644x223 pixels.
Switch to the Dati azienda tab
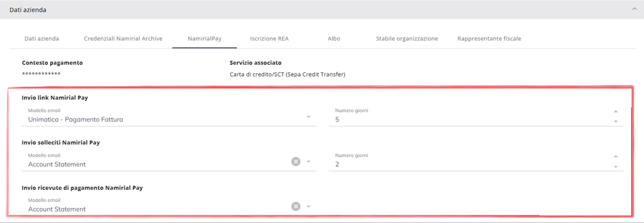click(x=42, y=39)
